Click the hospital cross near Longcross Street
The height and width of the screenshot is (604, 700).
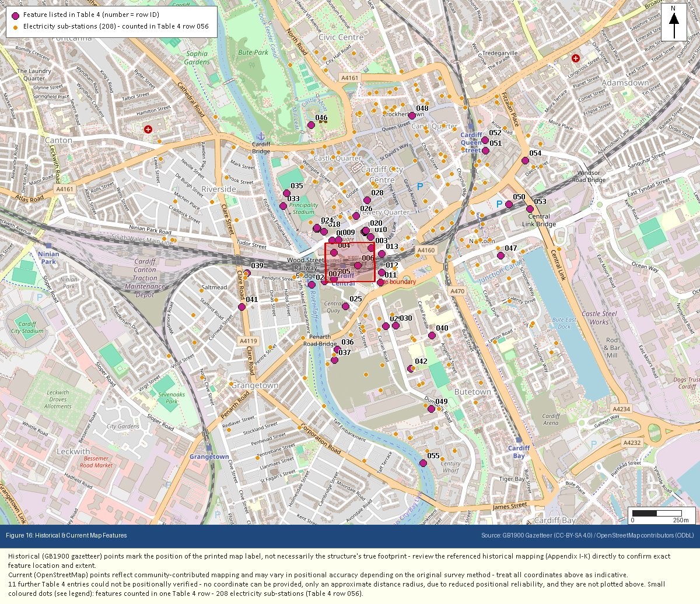(576, 58)
